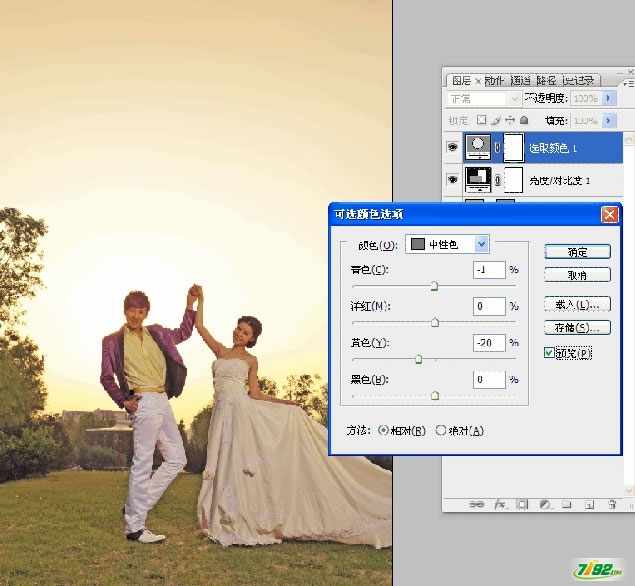Switch to the 路径 tab
Screen dimensions: 635x586
click(546, 81)
